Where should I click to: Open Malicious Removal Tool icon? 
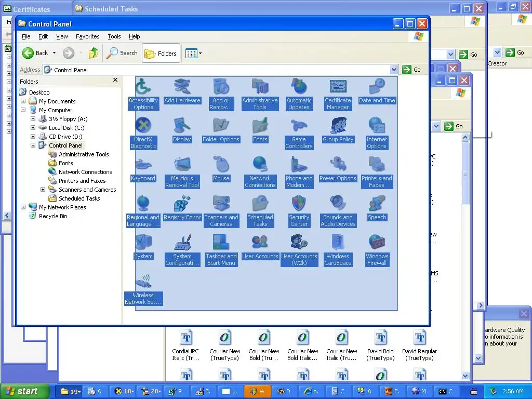pyautogui.click(x=182, y=172)
